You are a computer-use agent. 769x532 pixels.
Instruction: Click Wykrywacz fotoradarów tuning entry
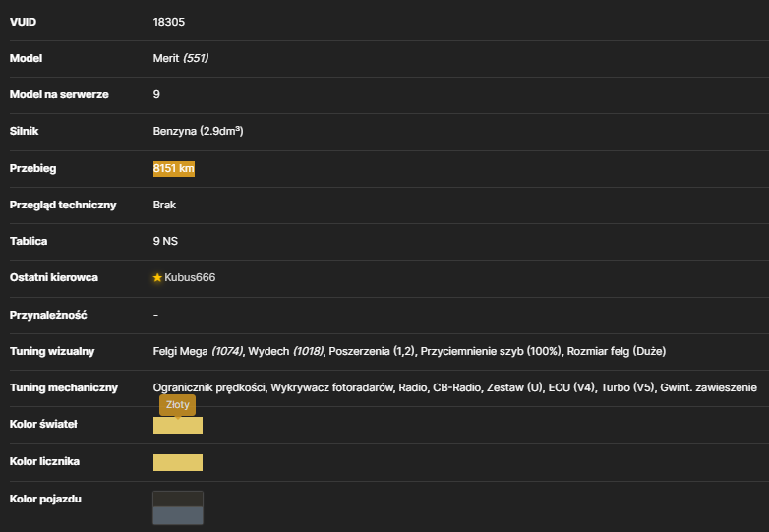coord(332,387)
